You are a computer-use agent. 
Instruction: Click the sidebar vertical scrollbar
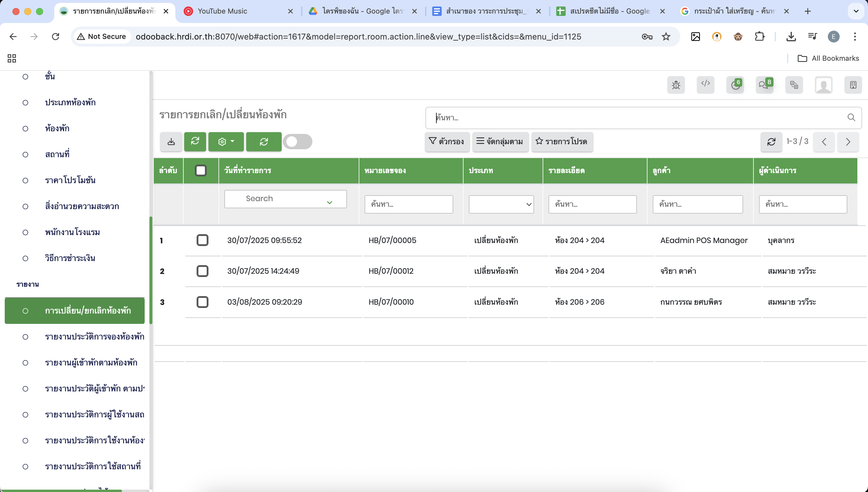[x=151, y=270]
